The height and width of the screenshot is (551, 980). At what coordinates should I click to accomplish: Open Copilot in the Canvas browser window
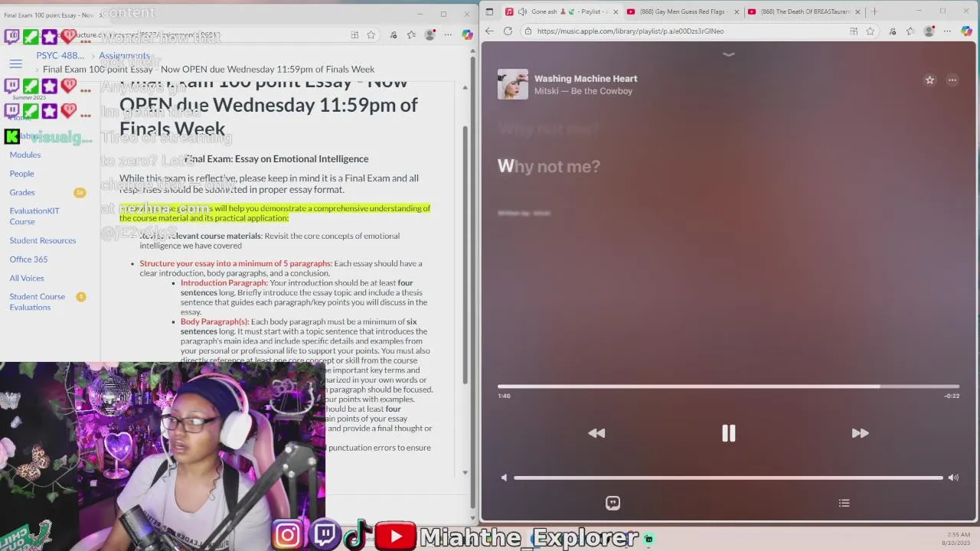[467, 35]
